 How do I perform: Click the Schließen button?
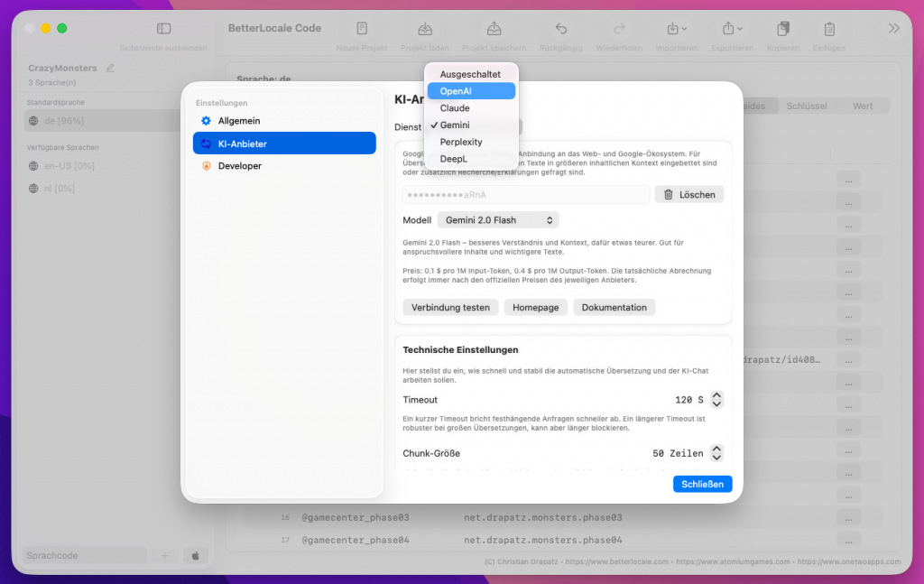coord(702,485)
